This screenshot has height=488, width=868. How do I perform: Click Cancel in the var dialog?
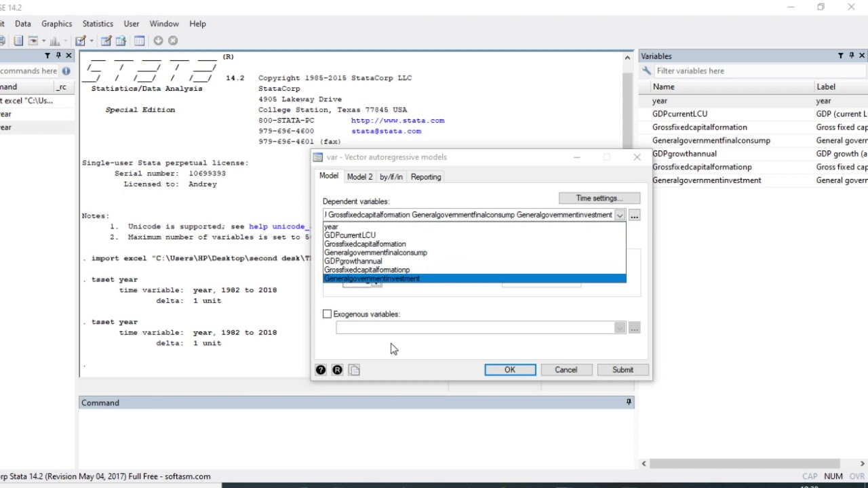[x=566, y=369]
